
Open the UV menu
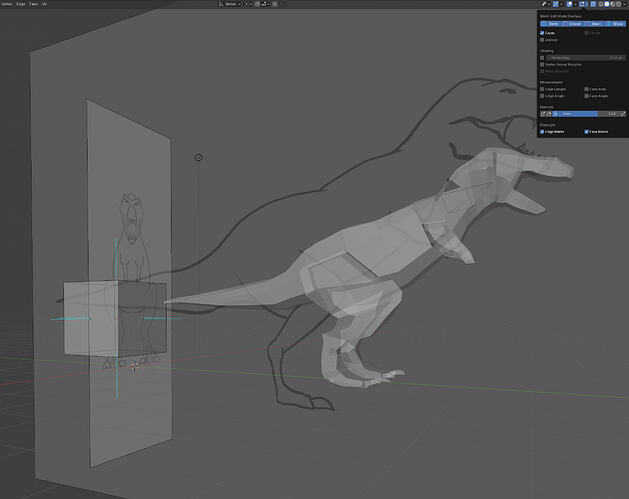tap(45, 4)
